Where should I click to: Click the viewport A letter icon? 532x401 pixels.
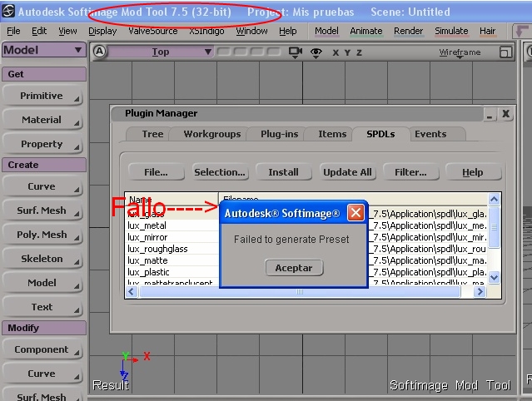[x=99, y=52]
